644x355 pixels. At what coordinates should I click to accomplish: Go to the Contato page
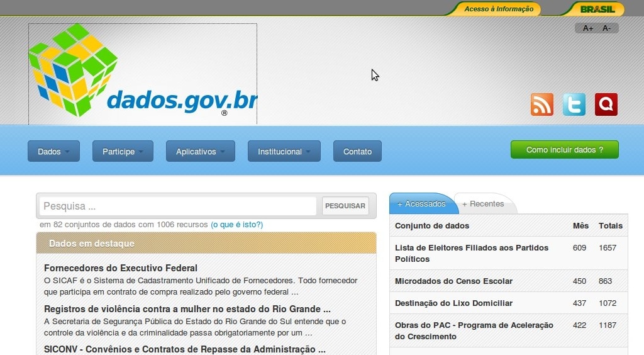[x=357, y=152]
